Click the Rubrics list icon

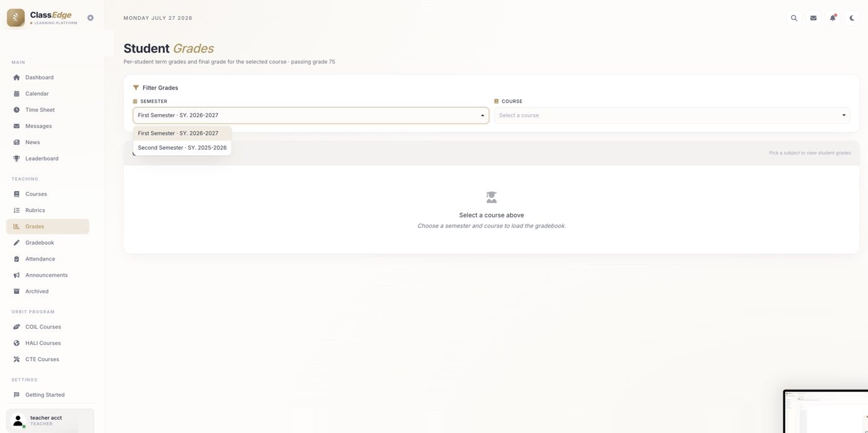click(x=17, y=210)
